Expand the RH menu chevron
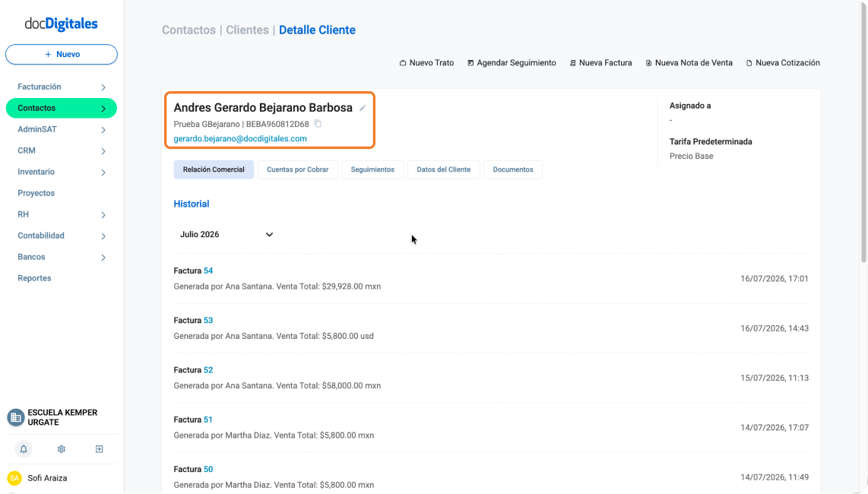The height and width of the screenshot is (494, 868). click(103, 215)
